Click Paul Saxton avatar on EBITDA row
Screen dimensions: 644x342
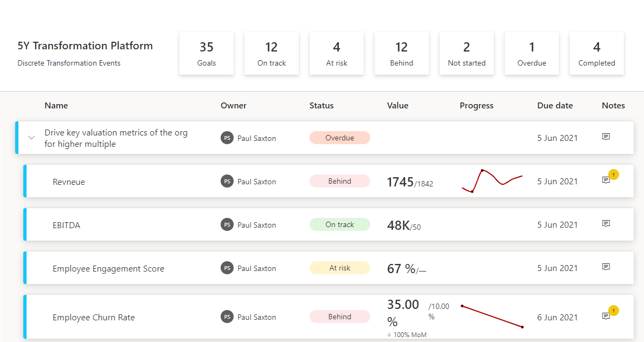tap(227, 225)
